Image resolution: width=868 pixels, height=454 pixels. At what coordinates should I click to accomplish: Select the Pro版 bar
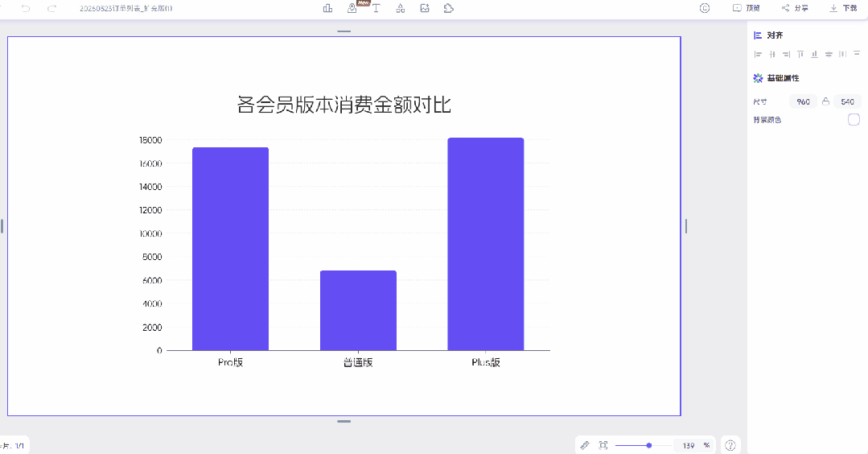[x=230, y=249]
